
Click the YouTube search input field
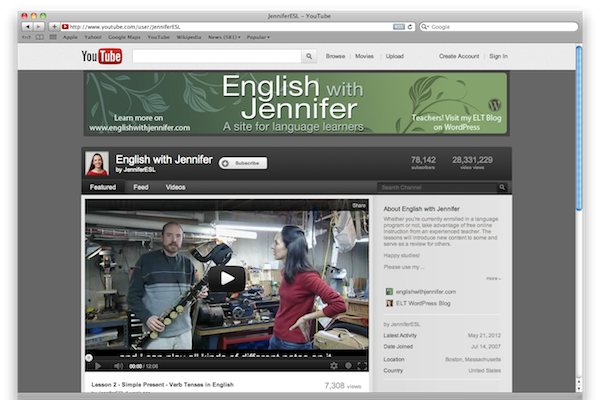coord(217,56)
